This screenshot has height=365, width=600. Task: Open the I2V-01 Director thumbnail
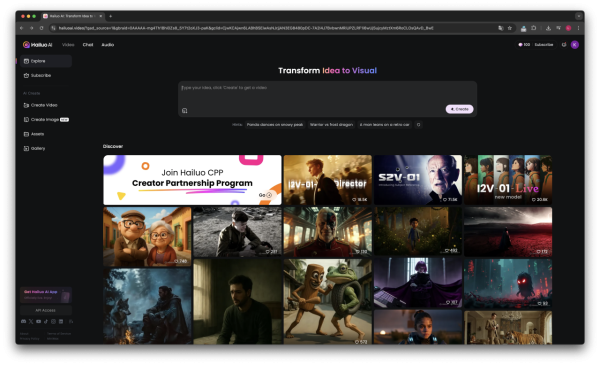coord(328,180)
